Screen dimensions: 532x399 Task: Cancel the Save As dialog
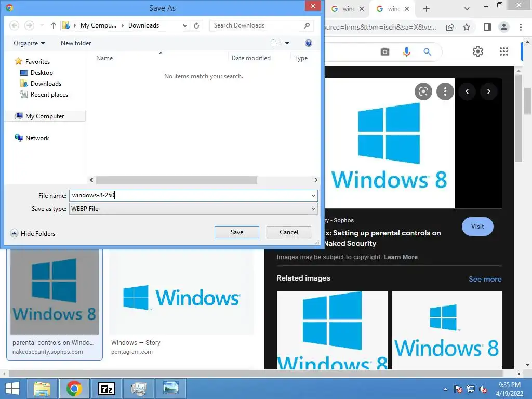click(x=289, y=232)
